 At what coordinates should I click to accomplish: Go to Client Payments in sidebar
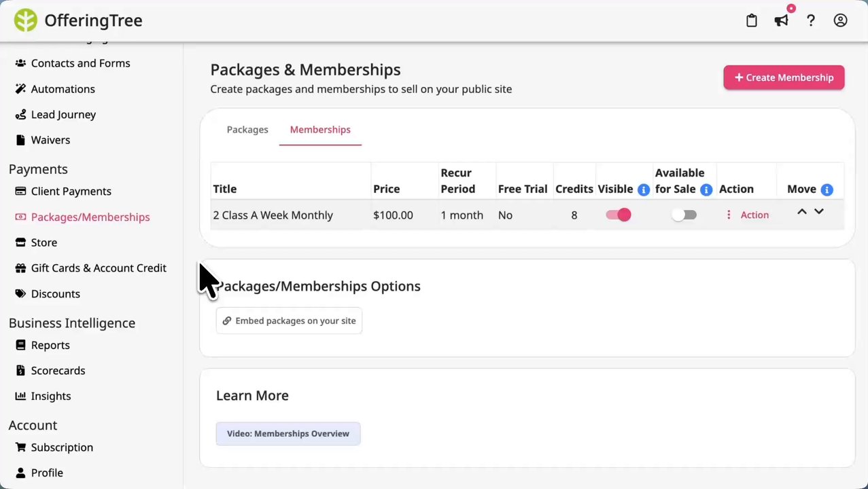coord(71,192)
